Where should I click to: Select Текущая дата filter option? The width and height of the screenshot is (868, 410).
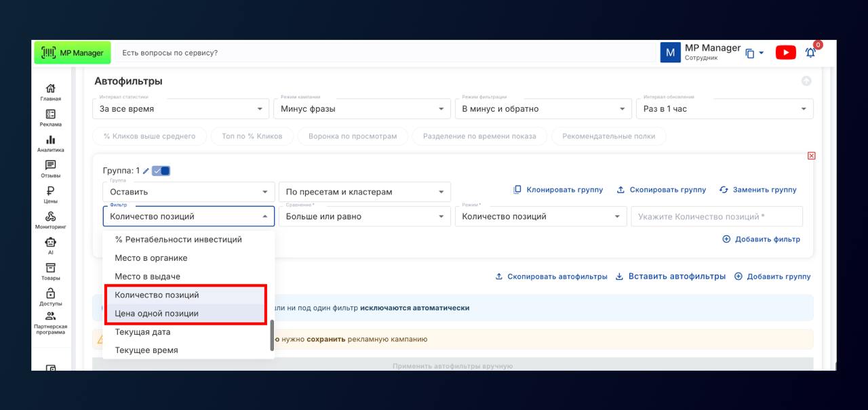[142, 332]
